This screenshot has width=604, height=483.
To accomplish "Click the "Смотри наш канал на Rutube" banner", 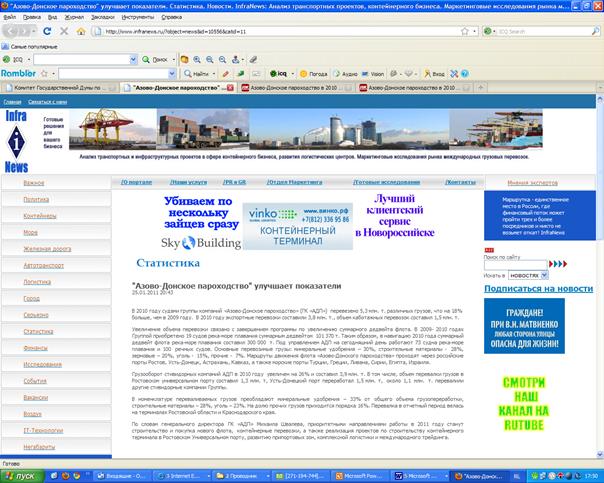I will [524, 404].
